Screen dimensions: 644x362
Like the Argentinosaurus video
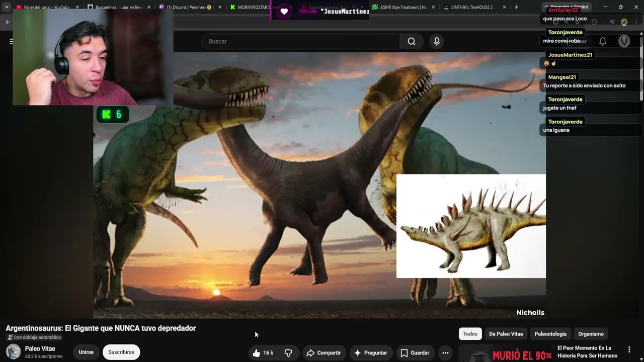pos(263,353)
